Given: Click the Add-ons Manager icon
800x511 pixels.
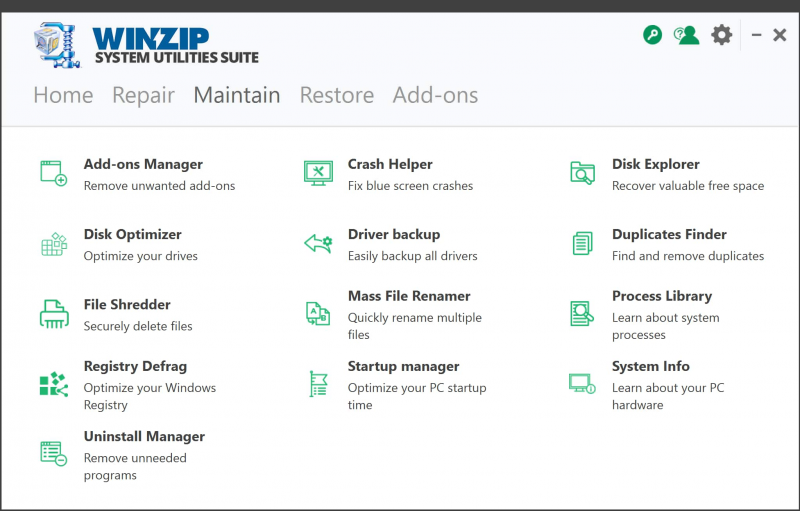Looking at the screenshot, I should click(54, 173).
